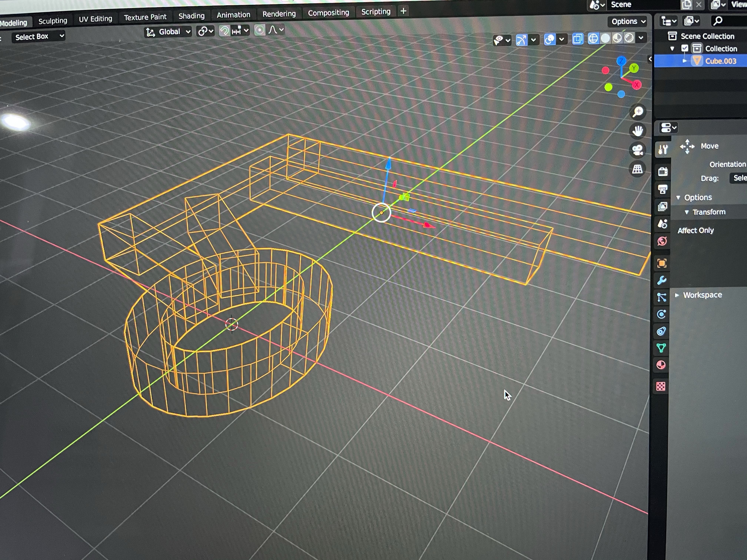Switch to the Sculpting workspace tab
The width and height of the screenshot is (747, 560).
tap(53, 21)
